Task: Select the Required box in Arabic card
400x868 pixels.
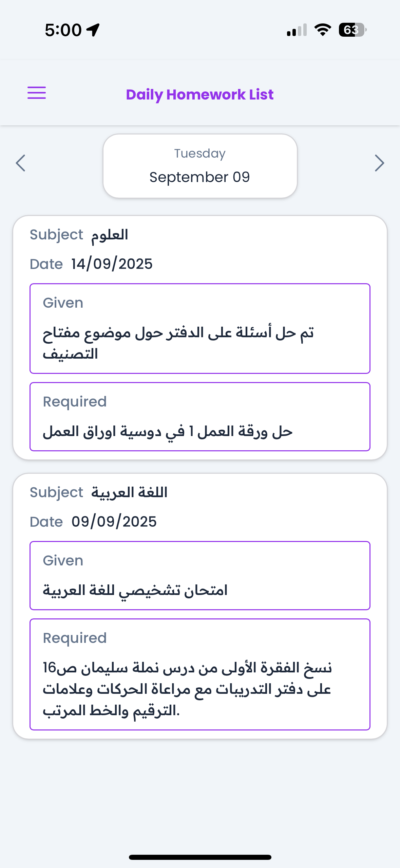Action: (200, 674)
